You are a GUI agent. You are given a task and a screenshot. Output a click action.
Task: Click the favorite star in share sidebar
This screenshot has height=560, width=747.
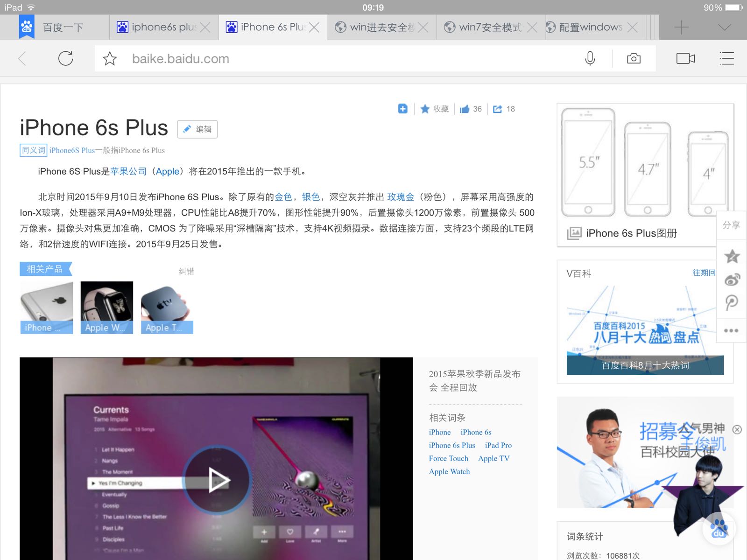tap(732, 256)
